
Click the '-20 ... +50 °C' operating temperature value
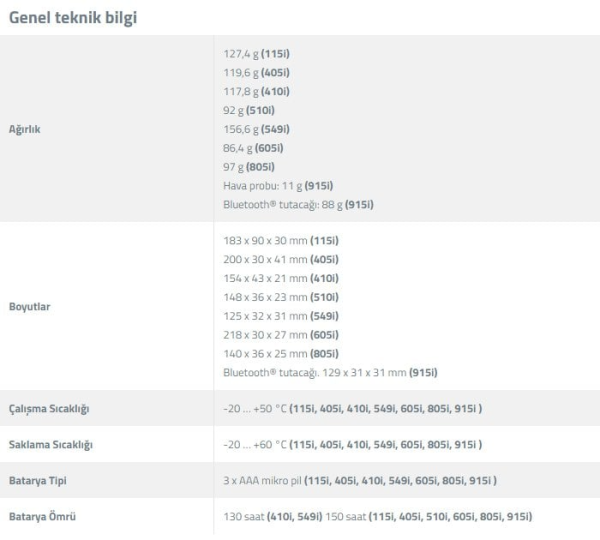[255, 408]
